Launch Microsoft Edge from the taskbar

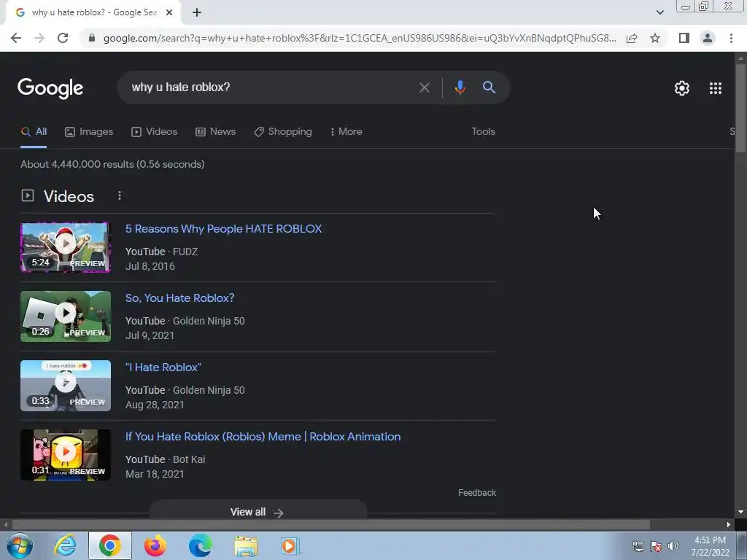pos(200,545)
